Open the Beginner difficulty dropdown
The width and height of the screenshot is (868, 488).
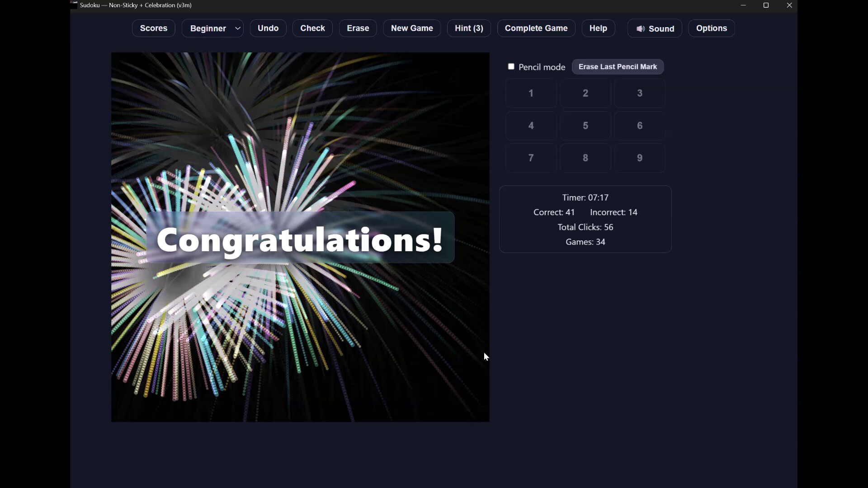click(212, 28)
